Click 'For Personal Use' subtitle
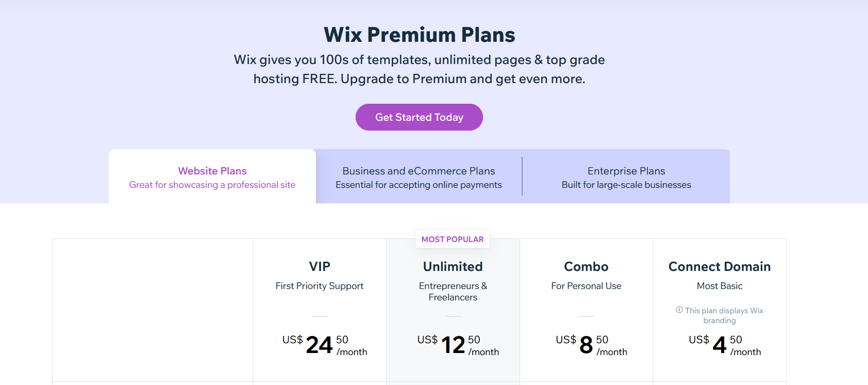Image resolution: width=868 pixels, height=385 pixels. tap(586, 286)
